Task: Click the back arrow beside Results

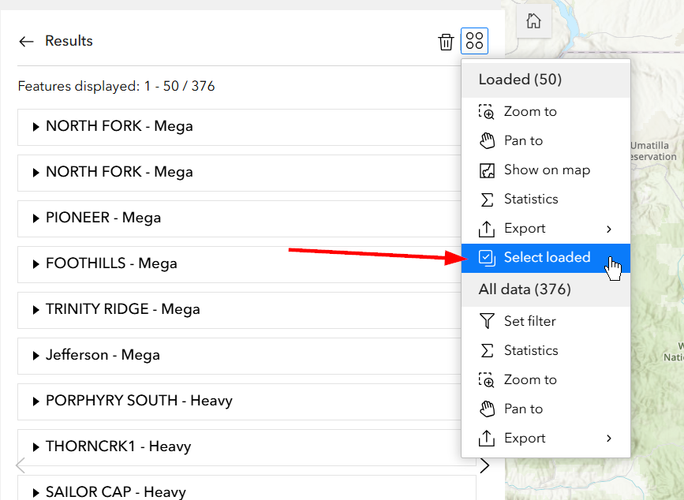Action: (x=26, y=41)
